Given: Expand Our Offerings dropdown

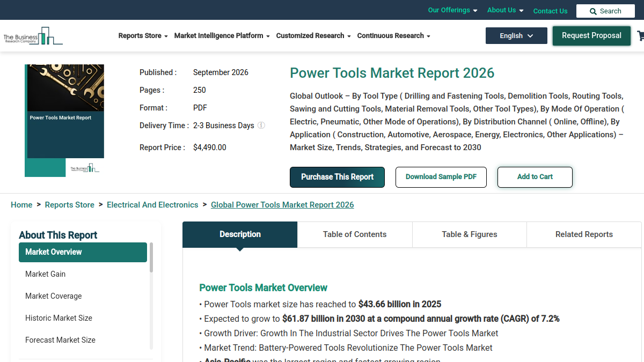Looking at the screenshot, I should [452, 10].
